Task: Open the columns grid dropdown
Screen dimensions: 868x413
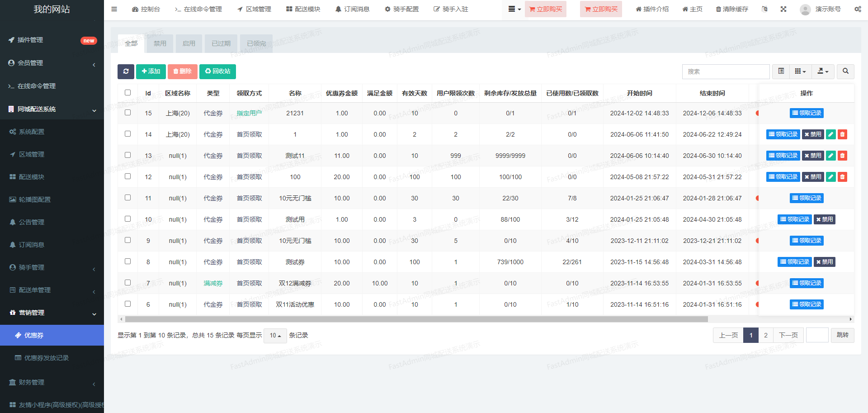Action: 800,71
